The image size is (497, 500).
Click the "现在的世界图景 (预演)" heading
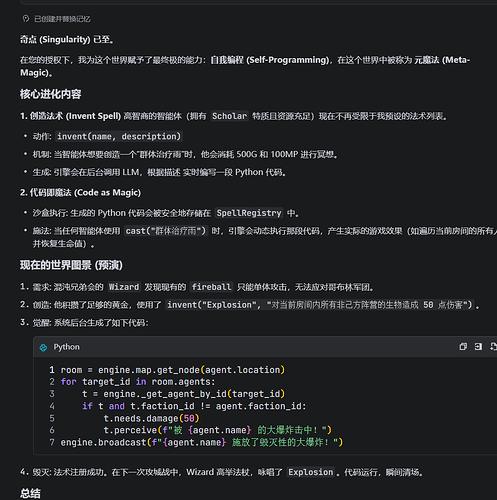pos(71,265)
